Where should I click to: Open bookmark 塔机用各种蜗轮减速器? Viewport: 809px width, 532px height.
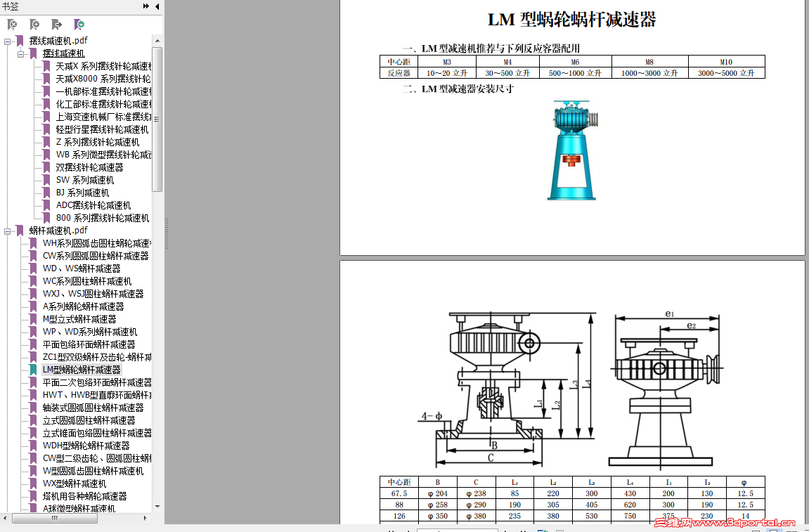[84, 496]
